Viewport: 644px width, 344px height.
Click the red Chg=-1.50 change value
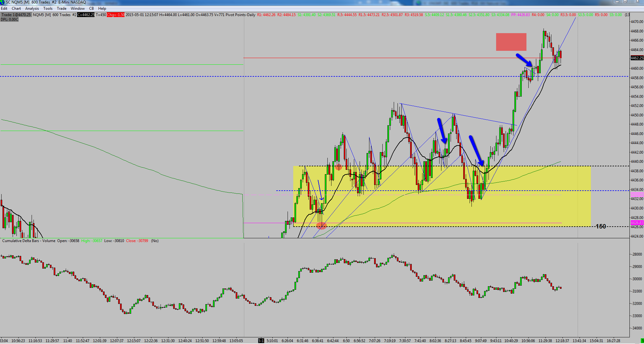pyautogui.click(x=115, y=15)
